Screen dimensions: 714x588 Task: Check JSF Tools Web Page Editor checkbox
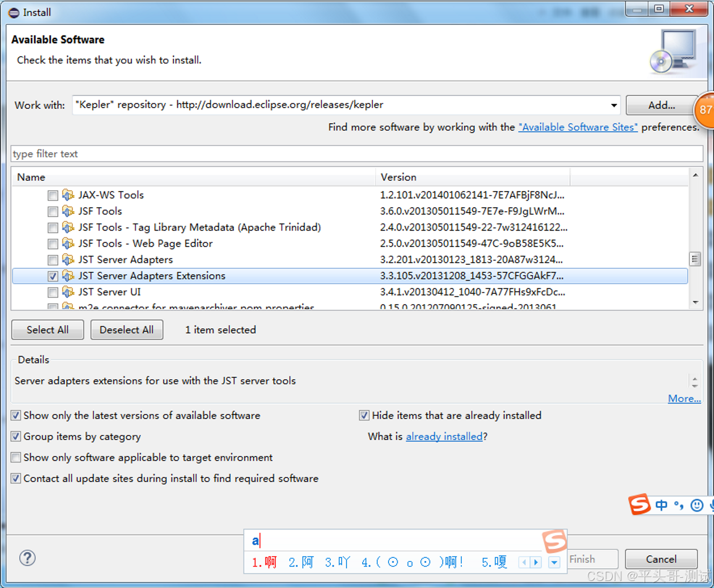pos(53,244)
